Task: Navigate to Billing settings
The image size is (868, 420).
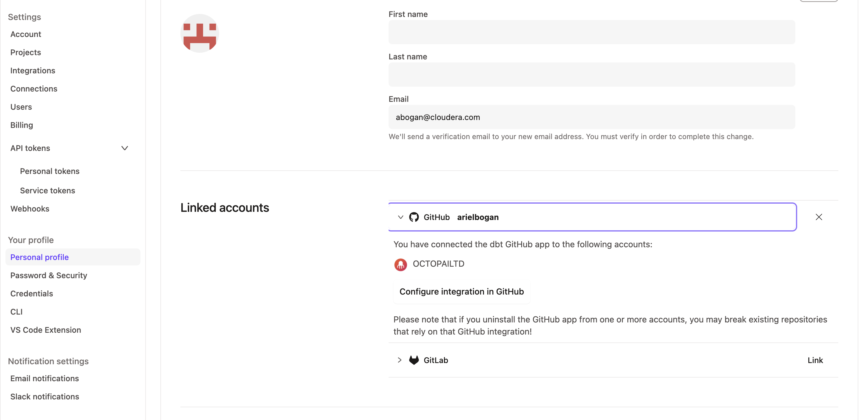Action: 21,125
